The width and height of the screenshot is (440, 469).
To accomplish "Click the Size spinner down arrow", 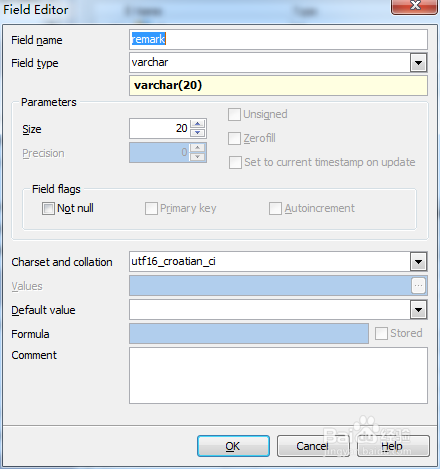I will coord(198,133).
